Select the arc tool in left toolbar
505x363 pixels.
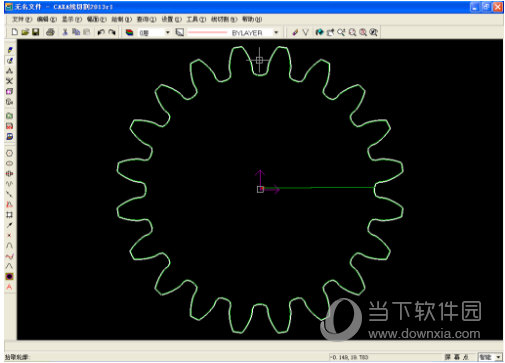point(9,246)
